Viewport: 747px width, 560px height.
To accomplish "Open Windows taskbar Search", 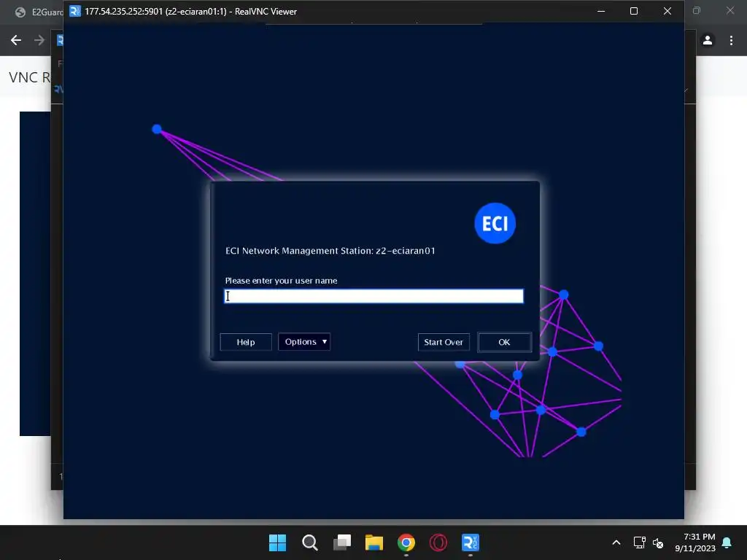I will point(309,542).
